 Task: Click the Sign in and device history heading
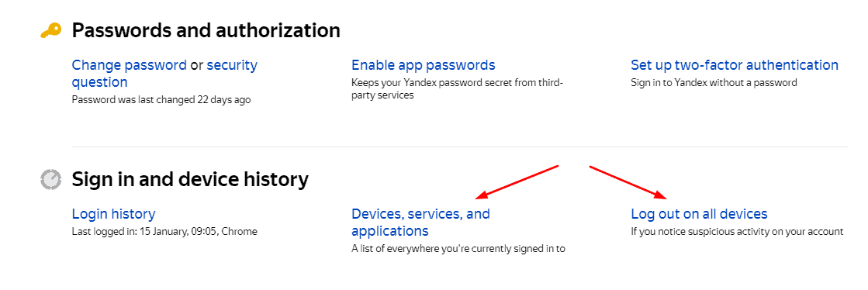190,179
